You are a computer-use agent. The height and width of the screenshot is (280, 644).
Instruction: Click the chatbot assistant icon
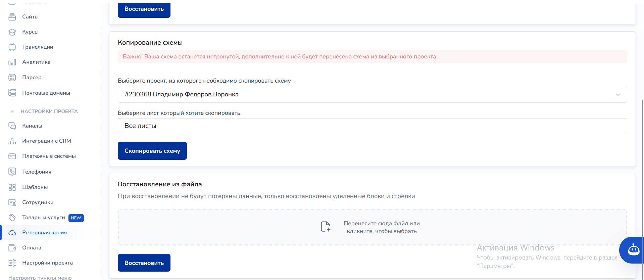(633, 250)
